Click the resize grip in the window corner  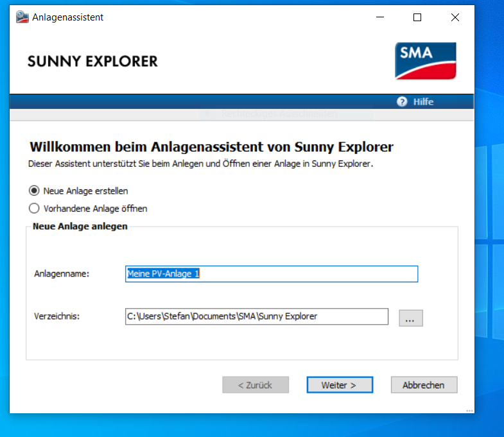coord(469,409)
